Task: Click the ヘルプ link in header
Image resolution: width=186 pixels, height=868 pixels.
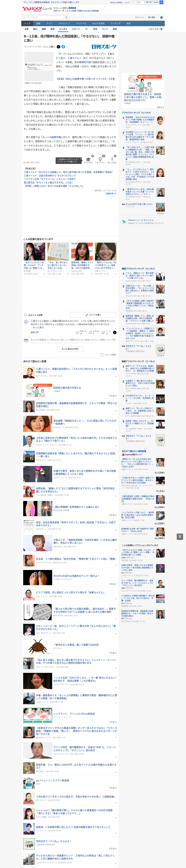Action: tap(127, 2)
